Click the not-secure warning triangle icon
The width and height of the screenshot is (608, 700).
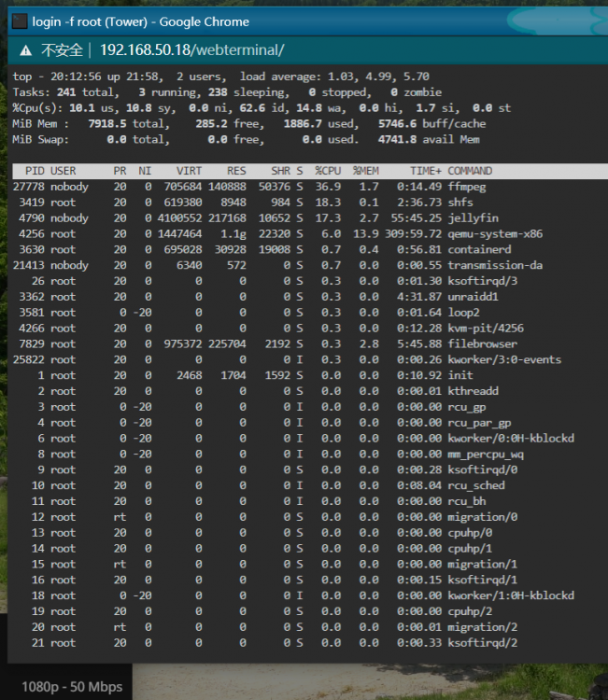coord(26,50)
